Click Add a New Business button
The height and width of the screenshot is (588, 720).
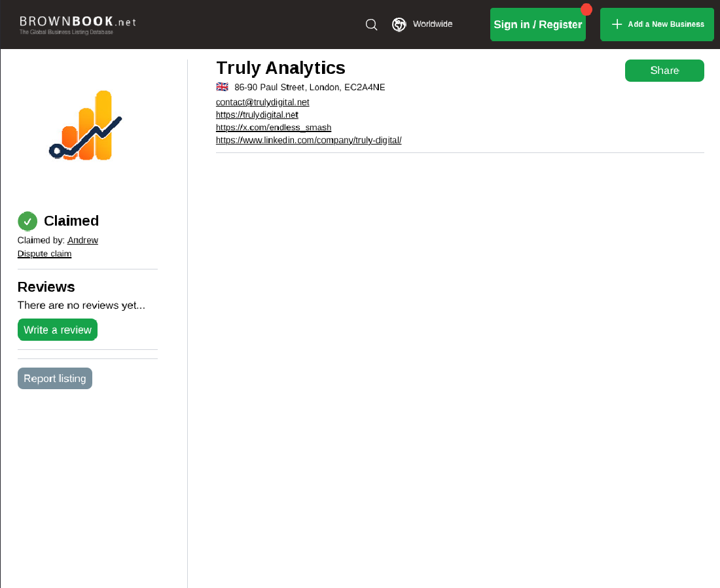point(657,24)
